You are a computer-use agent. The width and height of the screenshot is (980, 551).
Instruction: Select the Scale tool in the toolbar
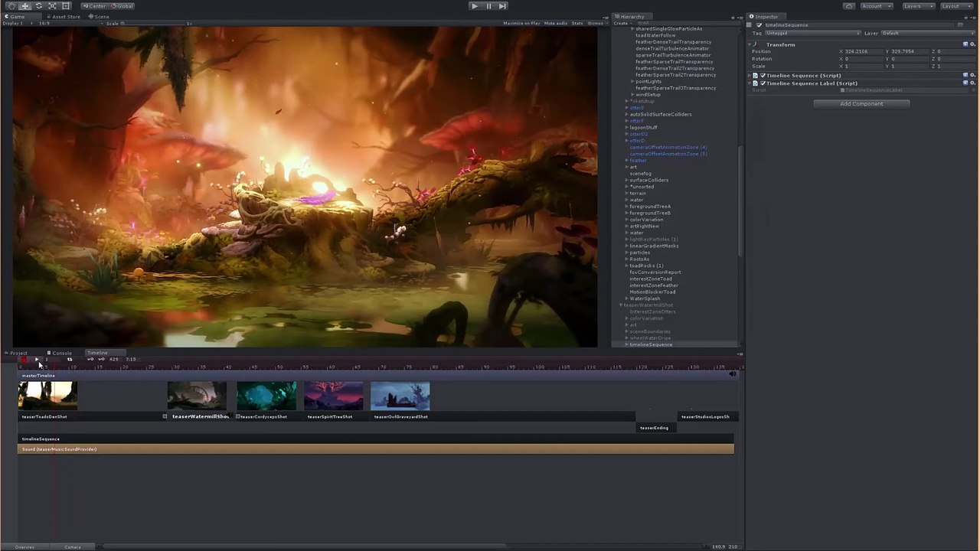click(52, 5)
